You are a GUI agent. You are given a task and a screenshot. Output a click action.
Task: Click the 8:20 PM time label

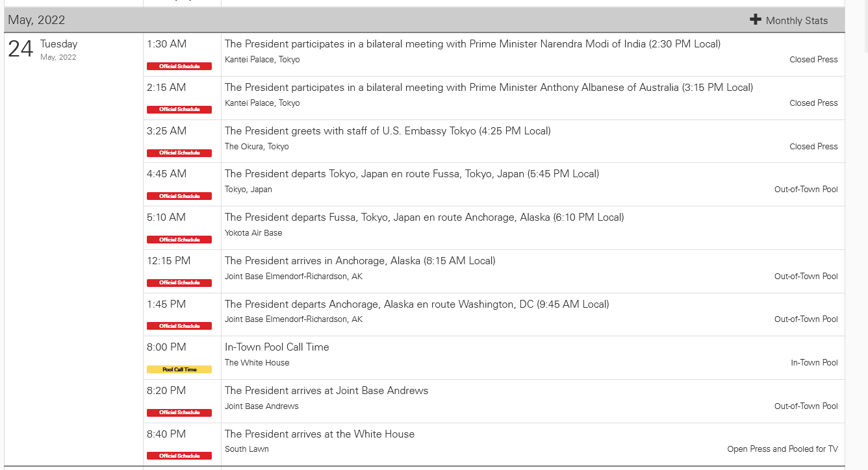166,391
